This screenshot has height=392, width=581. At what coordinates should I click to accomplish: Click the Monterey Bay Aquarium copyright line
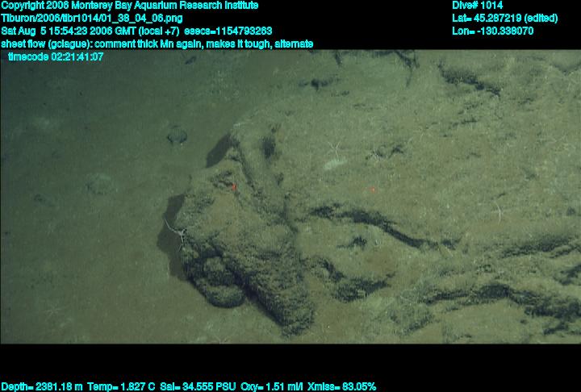(129, 5)
